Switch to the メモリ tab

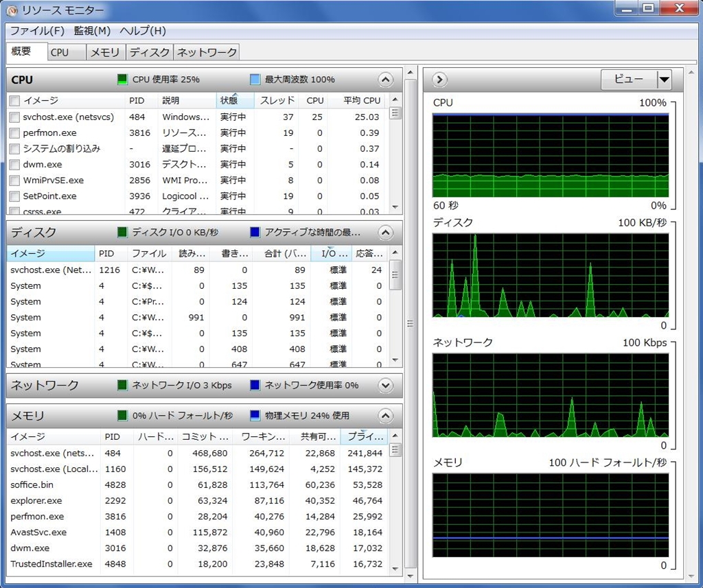[105, 52]
